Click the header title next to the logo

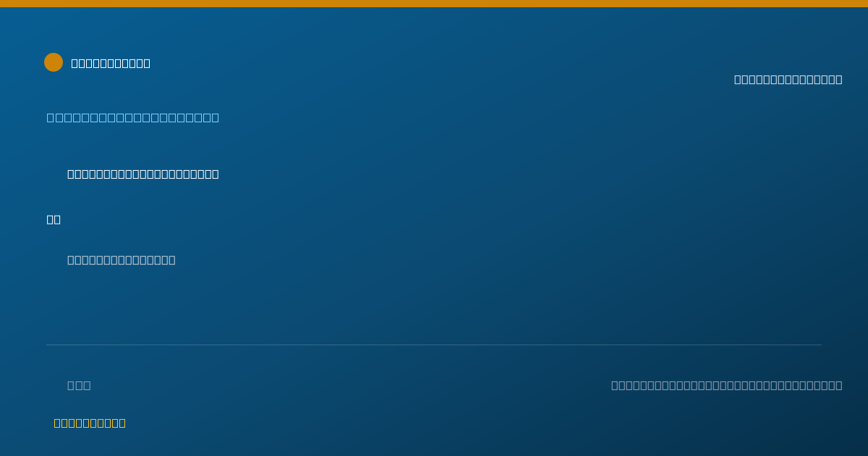tap(111, 63)
